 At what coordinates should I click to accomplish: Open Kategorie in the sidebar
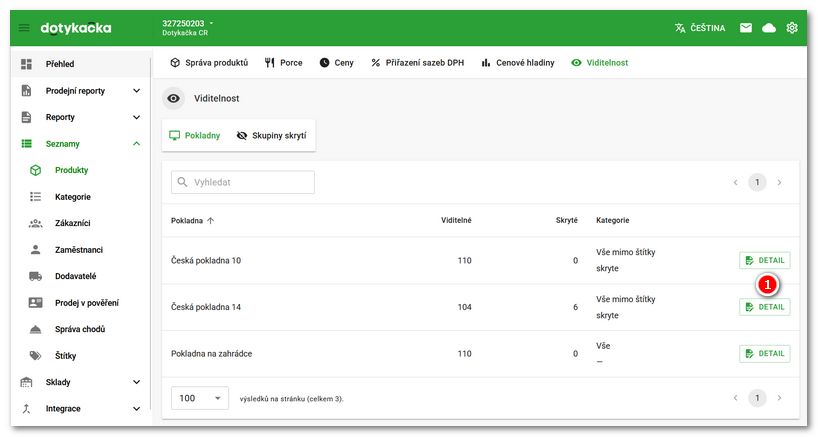(80, 197)
